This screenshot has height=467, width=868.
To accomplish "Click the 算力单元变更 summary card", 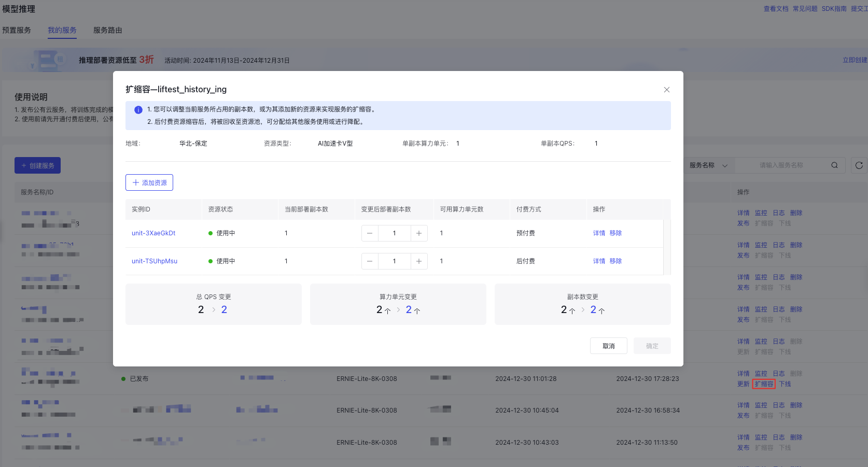I will (398, 304).
